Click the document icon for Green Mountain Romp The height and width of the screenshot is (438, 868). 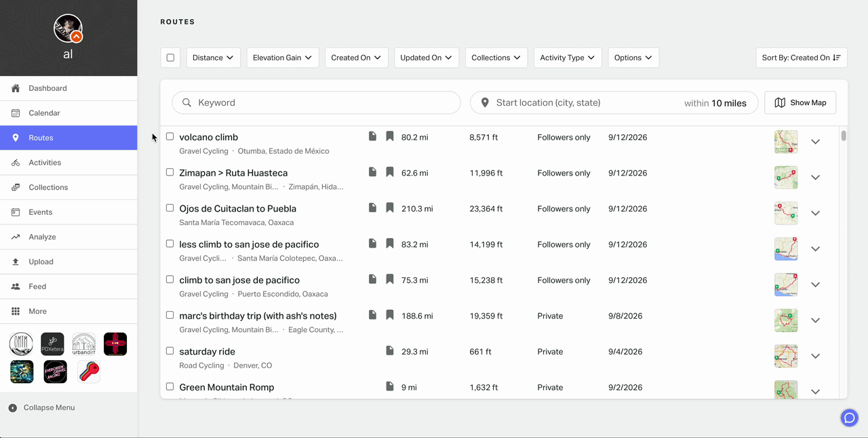(x=390, y=386)
